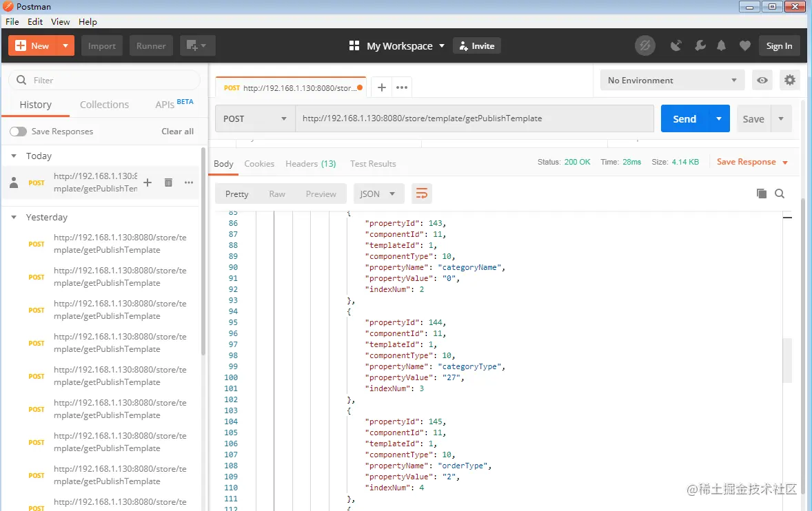Open the satellite capture requests icon
812x511 pixels.
point(676,46)
